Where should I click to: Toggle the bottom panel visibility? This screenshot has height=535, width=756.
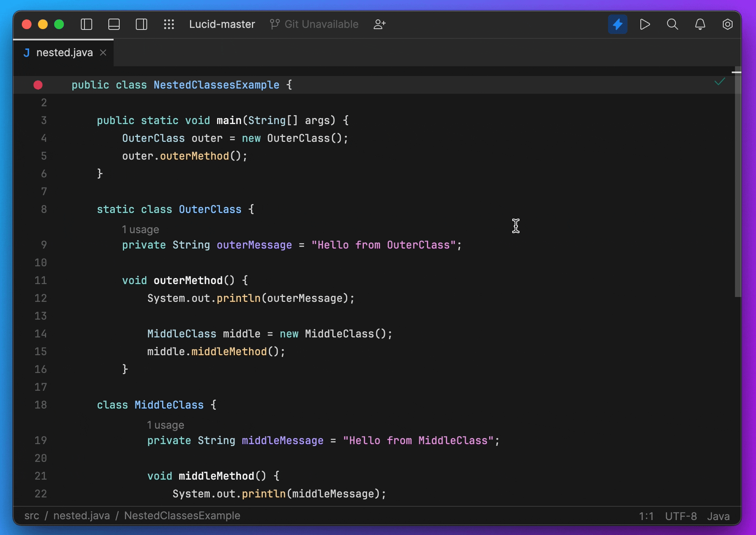click(114, 24)
